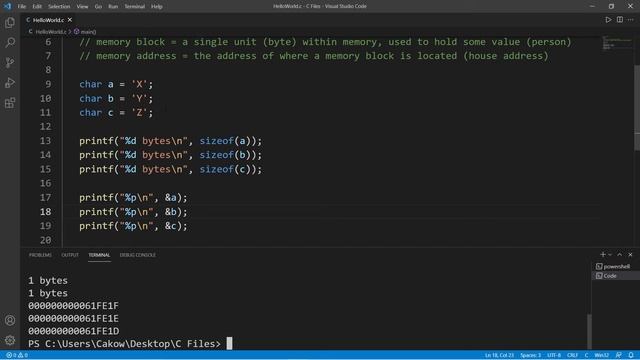Viewport: 640px width, 360px height.
Task: Open the Search view in activity bar
Action: [x=10, y=42]
